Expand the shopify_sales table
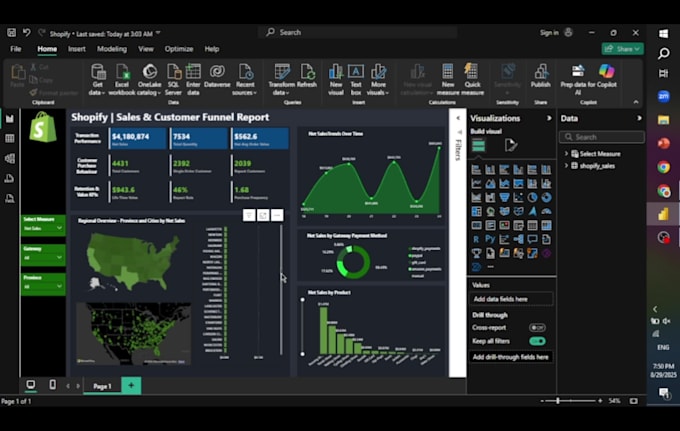This screenshot has height=431, width=680. pyautogui.click(x=566, y=166)
